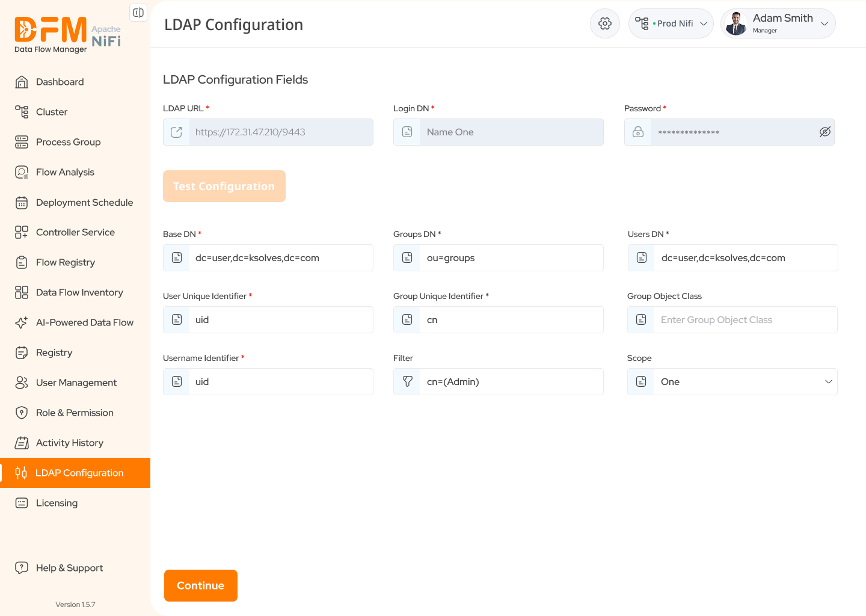The height and width of the screenshot is (616, 866).
Task: Click the Deployment Schedule calendar icon
Action: (x=22, y=203)
